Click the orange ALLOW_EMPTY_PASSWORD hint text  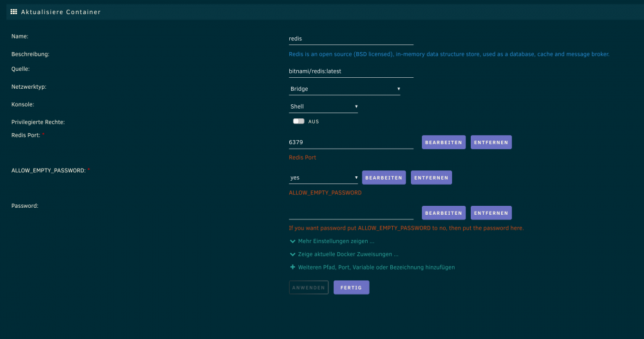(325, 193)
